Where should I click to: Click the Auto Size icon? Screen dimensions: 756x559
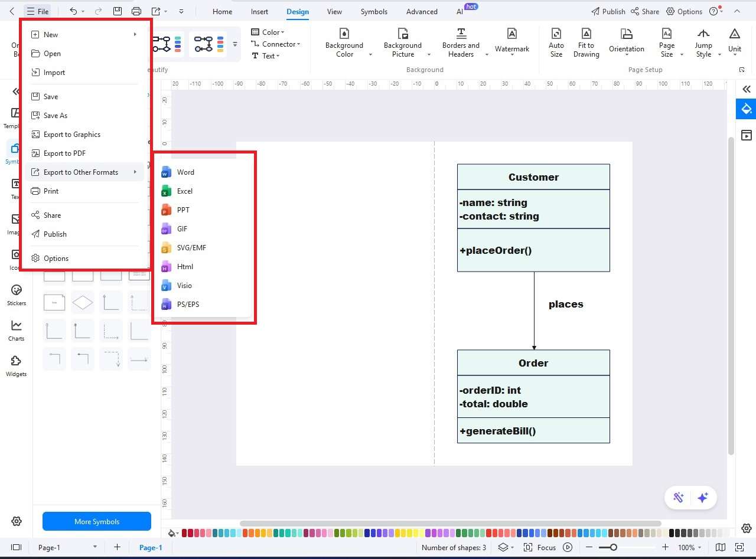[x=556, y=33]
